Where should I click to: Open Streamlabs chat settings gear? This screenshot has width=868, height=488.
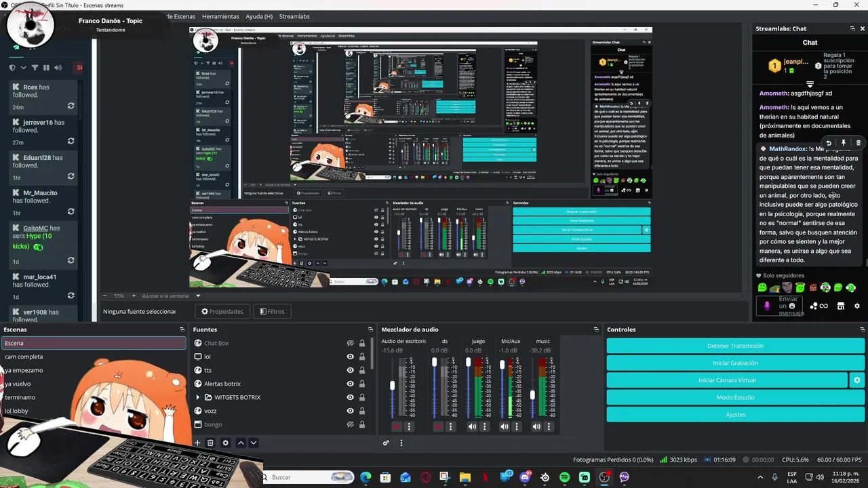[x=857, y=306]
